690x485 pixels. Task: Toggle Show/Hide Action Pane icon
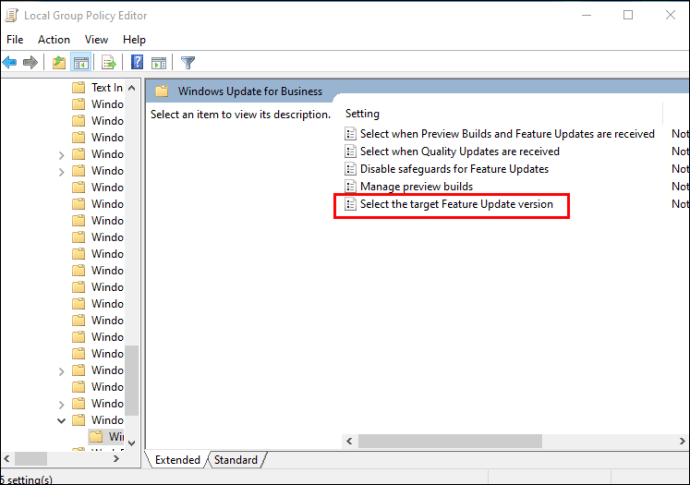(x=159, y=62)
